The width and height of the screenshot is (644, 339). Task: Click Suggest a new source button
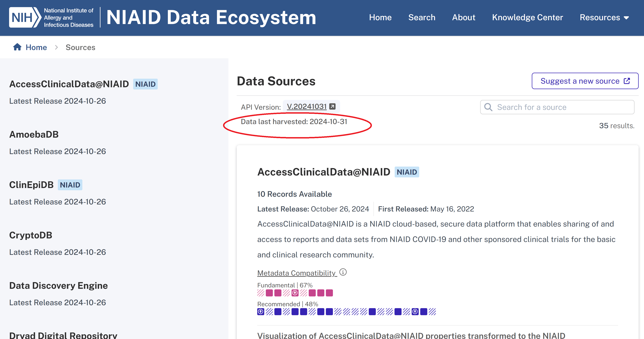585,81
